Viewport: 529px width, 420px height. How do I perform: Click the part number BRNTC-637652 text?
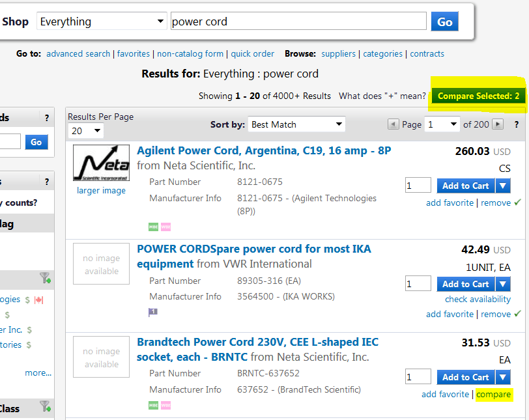[268, 374]
